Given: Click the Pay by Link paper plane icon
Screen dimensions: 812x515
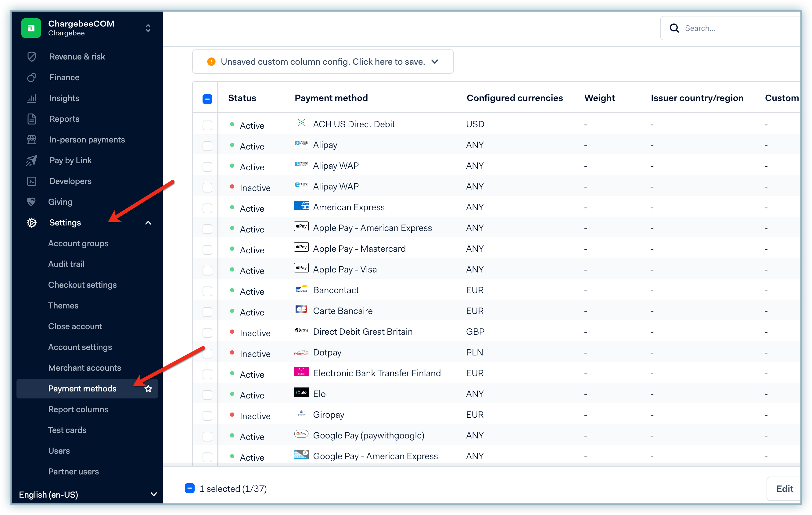Looking at the screenshot, I should (x=32, y=160).
